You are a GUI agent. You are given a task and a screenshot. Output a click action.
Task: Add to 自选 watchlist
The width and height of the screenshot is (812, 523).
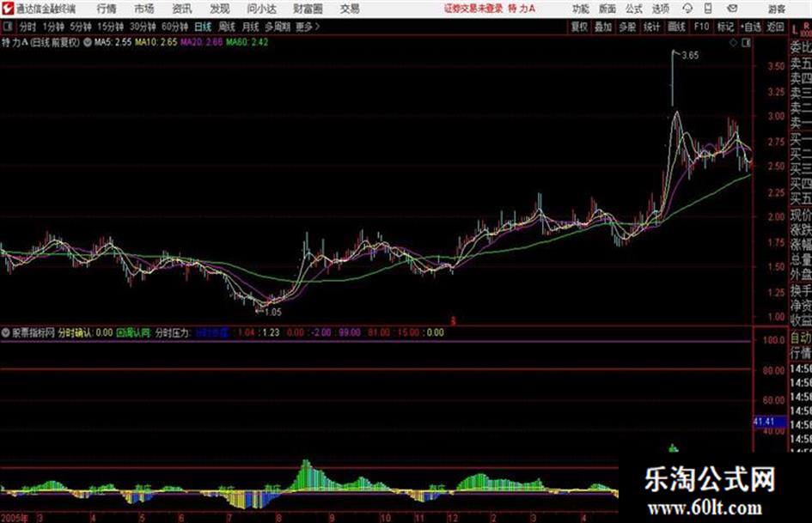[x=750, y=27]
